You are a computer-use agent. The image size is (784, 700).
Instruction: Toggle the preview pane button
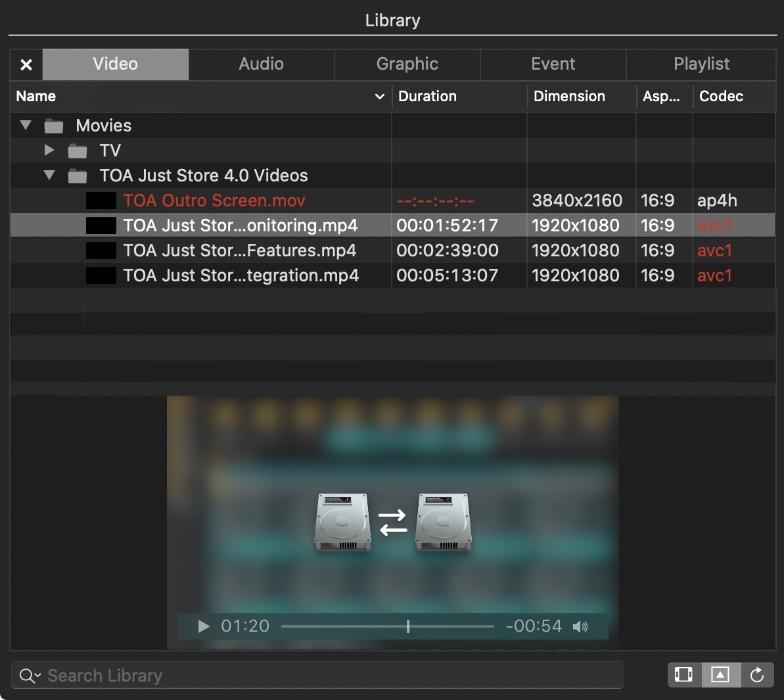(x=720, y=675)
